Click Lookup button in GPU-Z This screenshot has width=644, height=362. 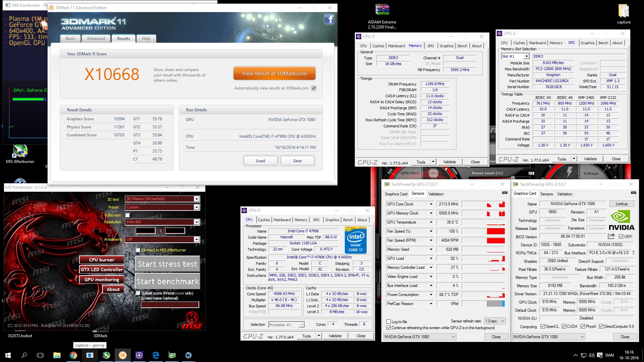(x=622, y=204)
